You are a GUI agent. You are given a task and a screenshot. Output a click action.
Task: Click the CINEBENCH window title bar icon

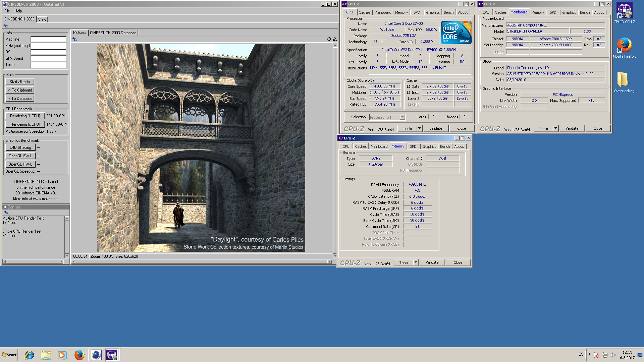click(5, 4)
